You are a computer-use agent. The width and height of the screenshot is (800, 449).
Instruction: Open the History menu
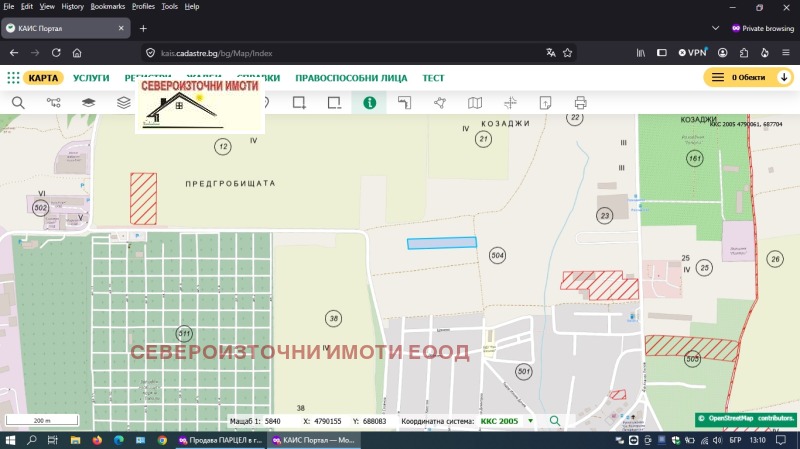(x=72, y=7)
